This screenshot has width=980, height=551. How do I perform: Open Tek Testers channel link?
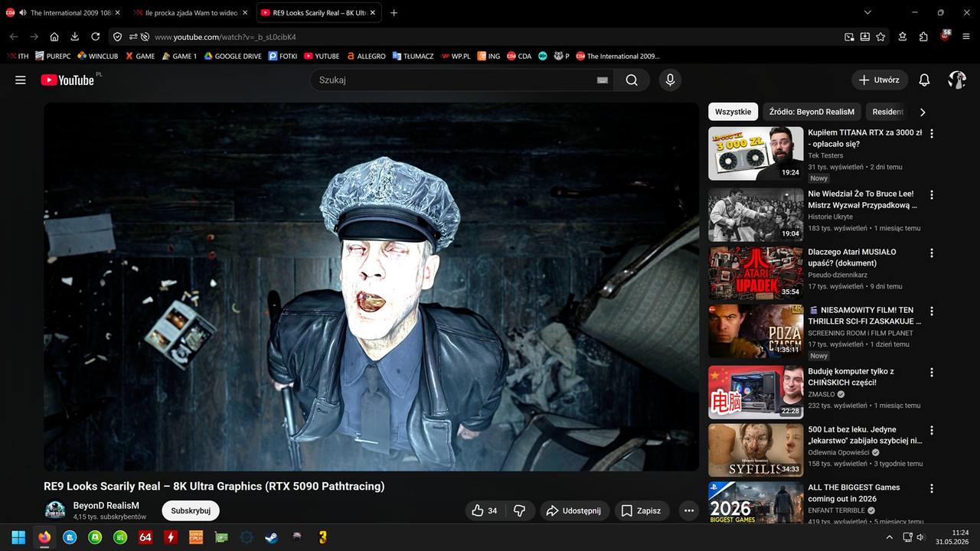tap(825, 155)
